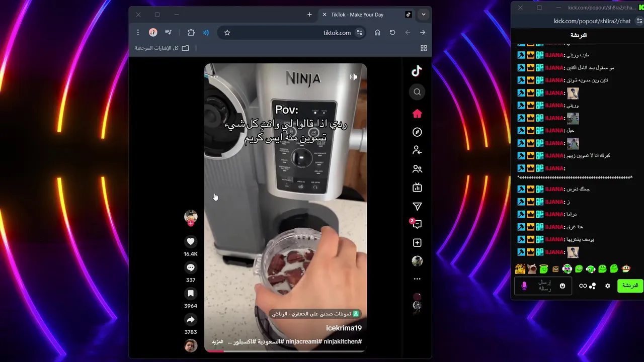Open Kick chat settings gear
The image size is (644, 362).
(607, 286)
